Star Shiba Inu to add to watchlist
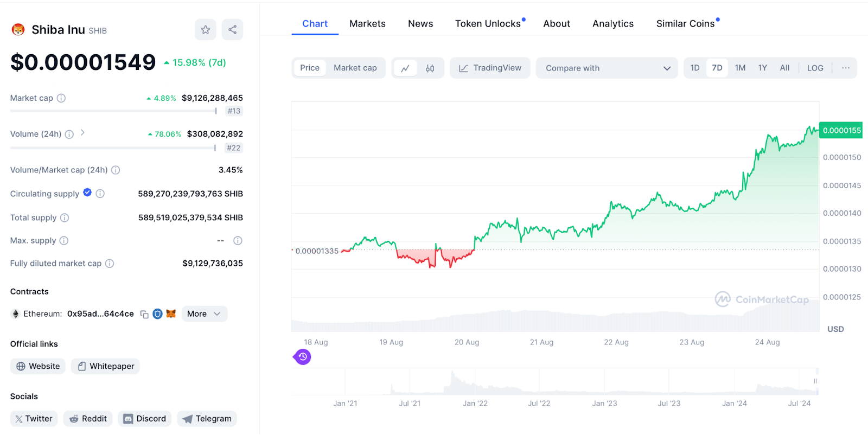Viewport: 868px width, 435px height. pyautogui.click(x=206, y=30)
